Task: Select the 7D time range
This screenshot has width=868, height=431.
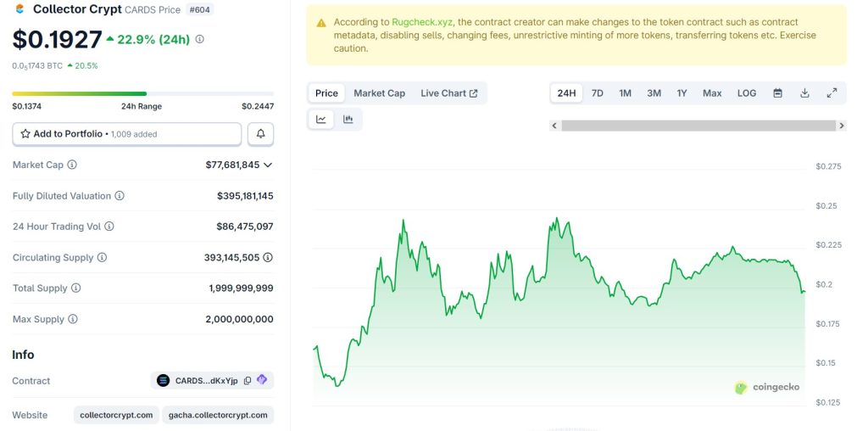Action: pos(598,93)
